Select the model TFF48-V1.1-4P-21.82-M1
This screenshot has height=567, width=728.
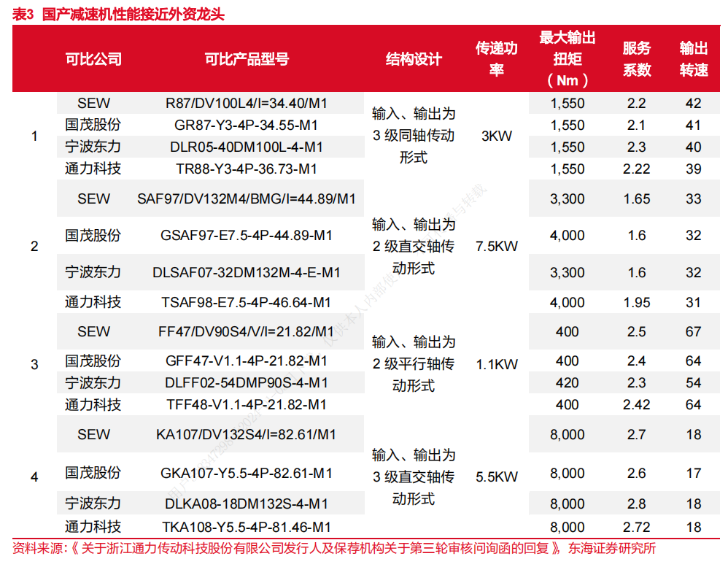pos(247,405)
